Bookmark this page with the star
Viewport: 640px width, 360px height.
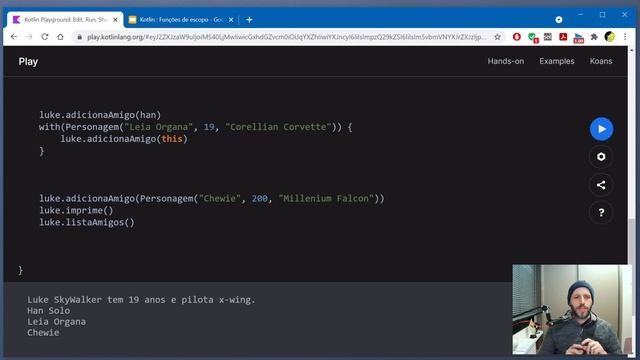(x=497, y=37)
